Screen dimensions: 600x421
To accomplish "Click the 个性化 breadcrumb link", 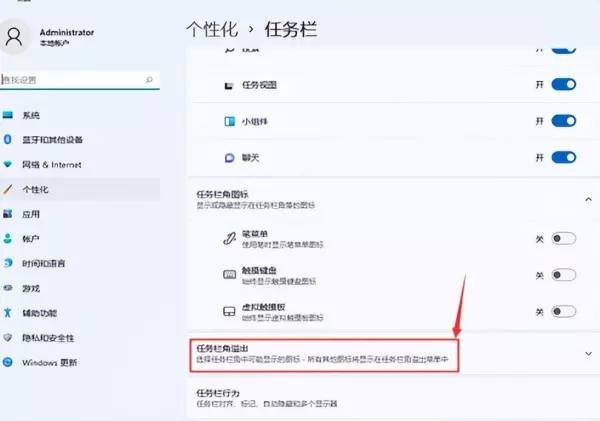I will pos(212,29).
